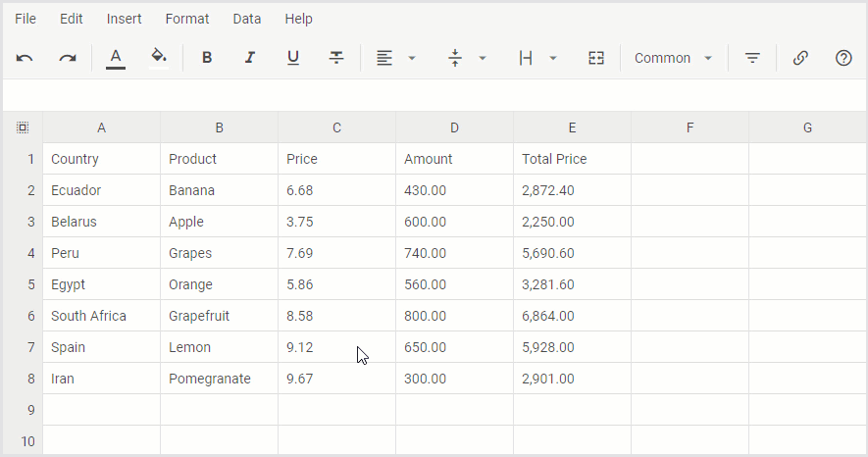
Task: Select row 9 header
Action: (23, 410)
